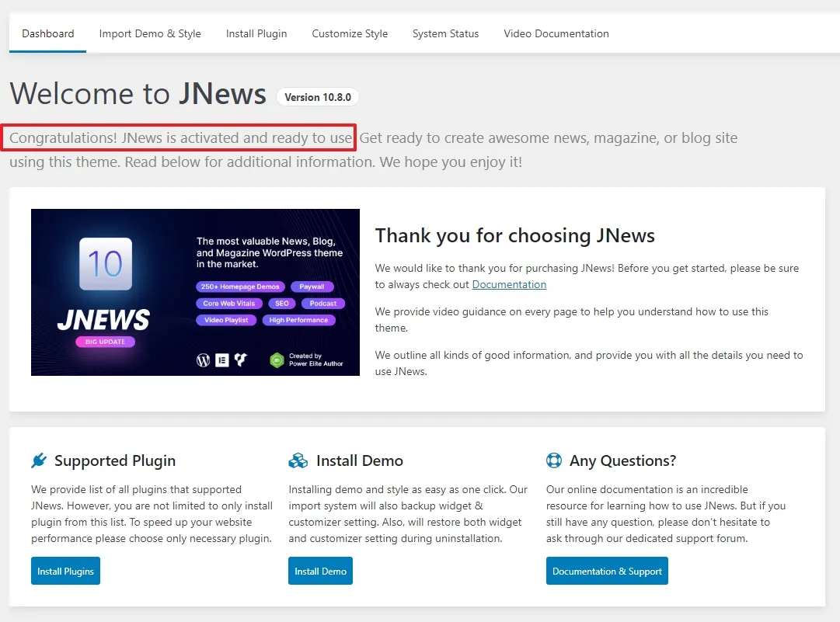Screen dimensions: 840x622
Task: Open the Dashboard tab
Action: (x=47, y=33)
